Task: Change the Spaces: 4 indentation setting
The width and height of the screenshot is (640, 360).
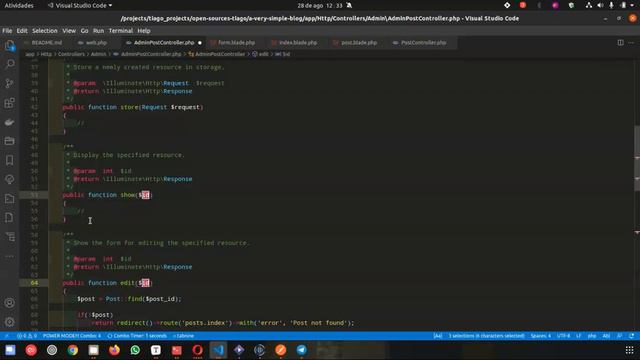Action: [x=540, y=336]
